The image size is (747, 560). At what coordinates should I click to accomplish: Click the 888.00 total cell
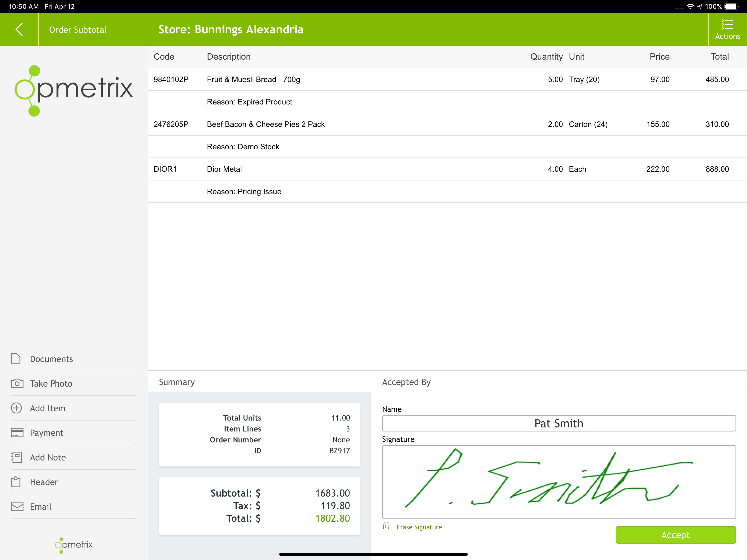tap(717, 169)
